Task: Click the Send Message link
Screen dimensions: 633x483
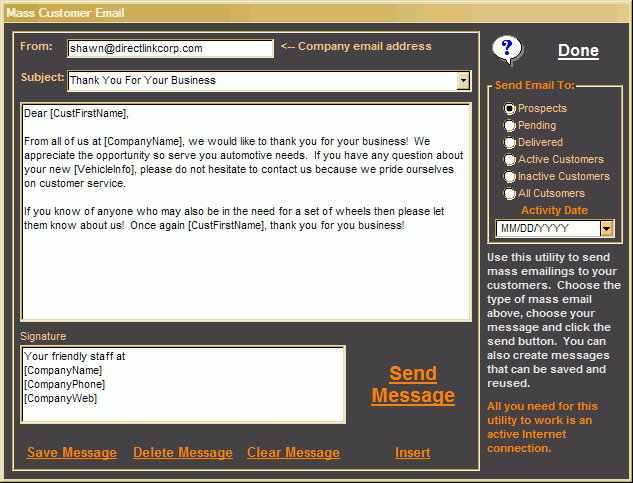Action: tap(413, 384)
